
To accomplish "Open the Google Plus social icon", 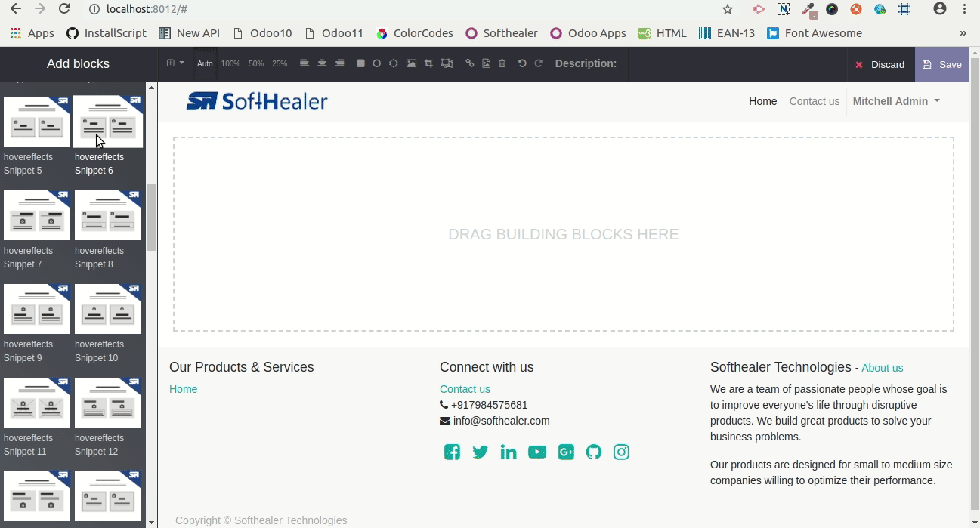I will tap(566, 452).
